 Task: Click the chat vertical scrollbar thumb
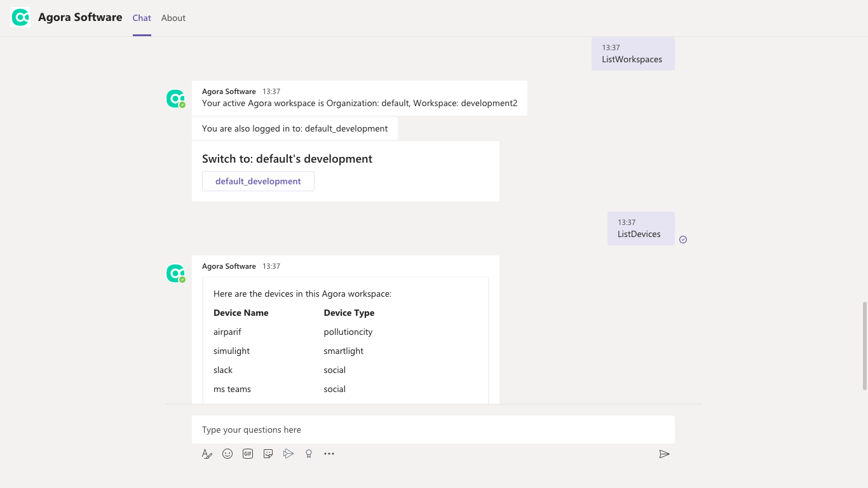864,346
